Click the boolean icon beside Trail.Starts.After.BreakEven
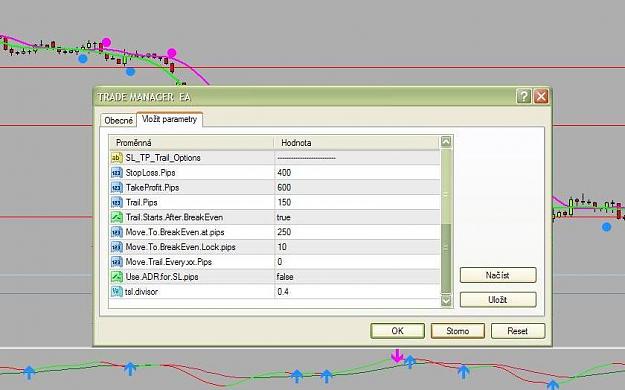625x390 pixels. tap(116, 217)
